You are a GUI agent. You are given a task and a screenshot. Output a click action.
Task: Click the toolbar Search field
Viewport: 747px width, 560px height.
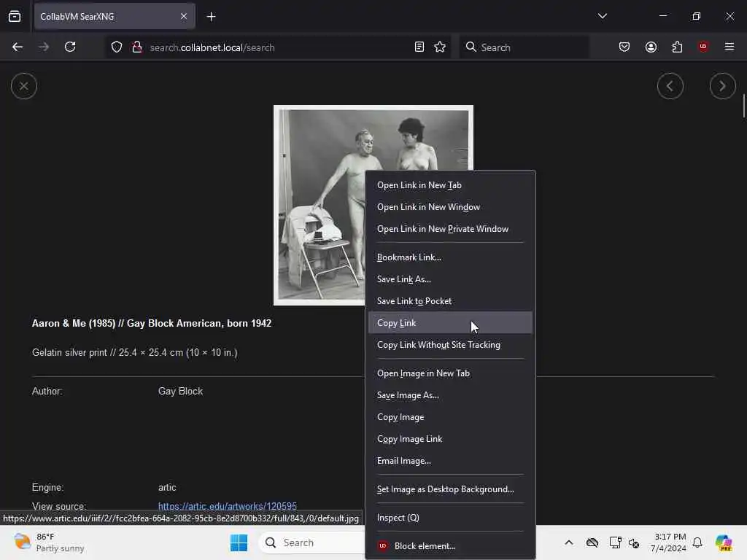(524, 47)
